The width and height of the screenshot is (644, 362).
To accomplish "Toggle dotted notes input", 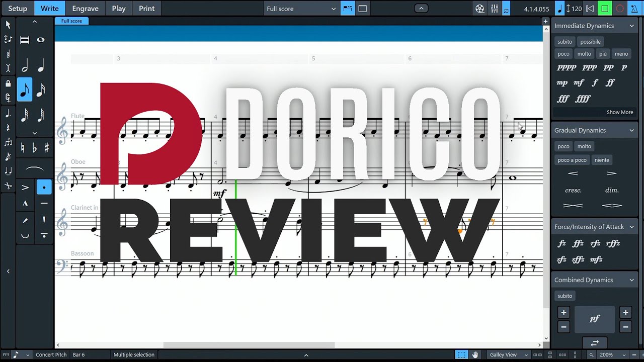I will (8, 114).
